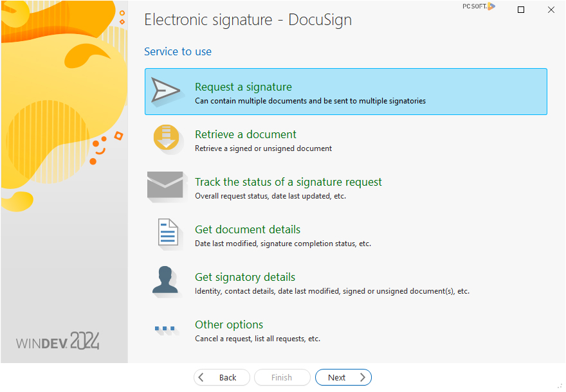This screenshot has width=566, height=392.
Task: Click the document page Get document details icon
Action: 169,233
